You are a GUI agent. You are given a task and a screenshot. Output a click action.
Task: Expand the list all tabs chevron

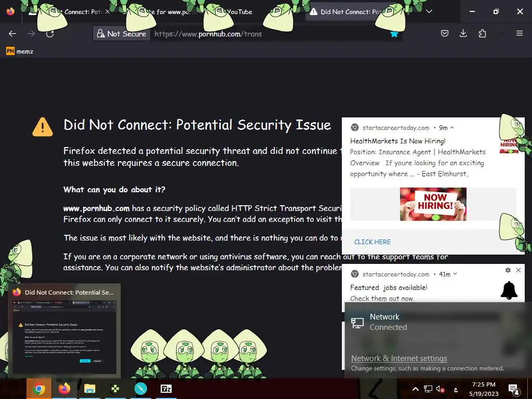pyautogui.click(x=429, y=11)
